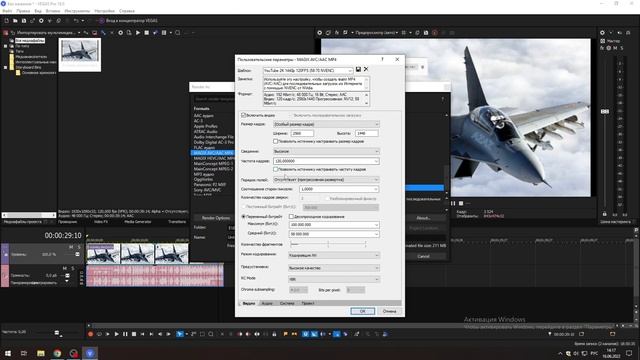Start media preview in Project Media toolbar

138,33
